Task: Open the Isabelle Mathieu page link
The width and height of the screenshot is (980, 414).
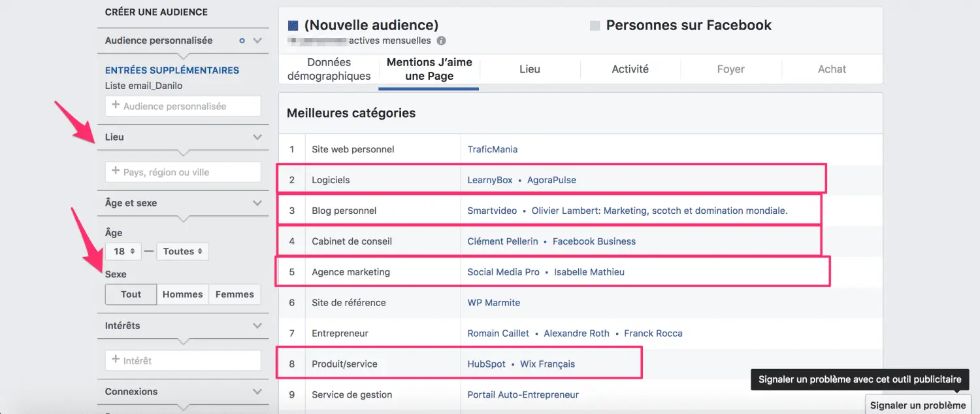Action: (589, 272)
